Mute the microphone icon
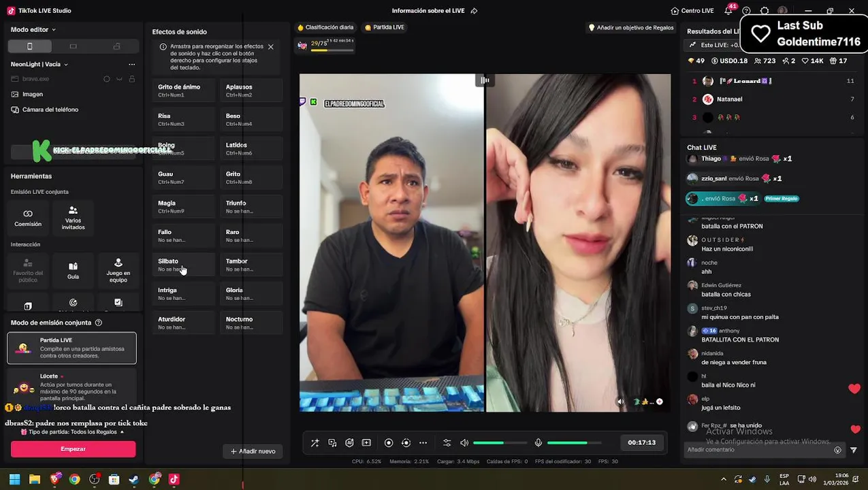This screenshot has height=490, width=868. coord(539,442)
